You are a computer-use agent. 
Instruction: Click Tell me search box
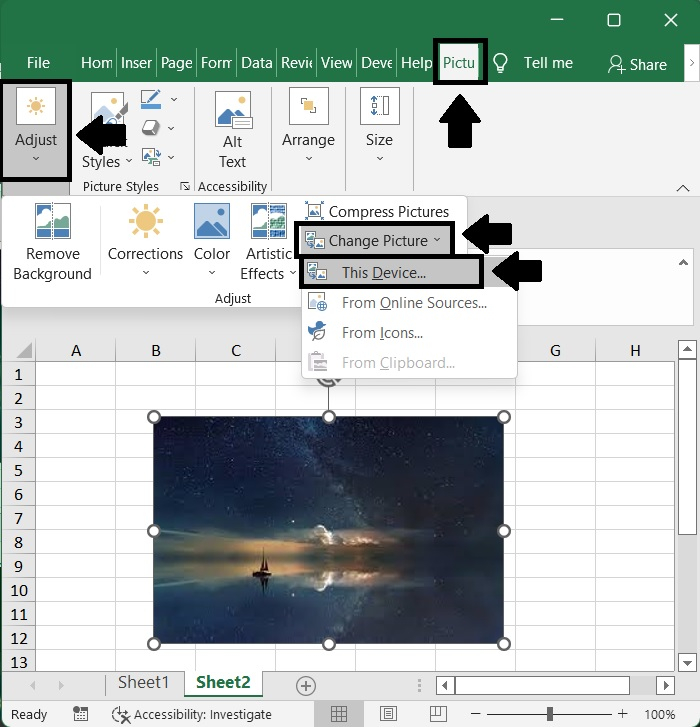pos(548,63)
